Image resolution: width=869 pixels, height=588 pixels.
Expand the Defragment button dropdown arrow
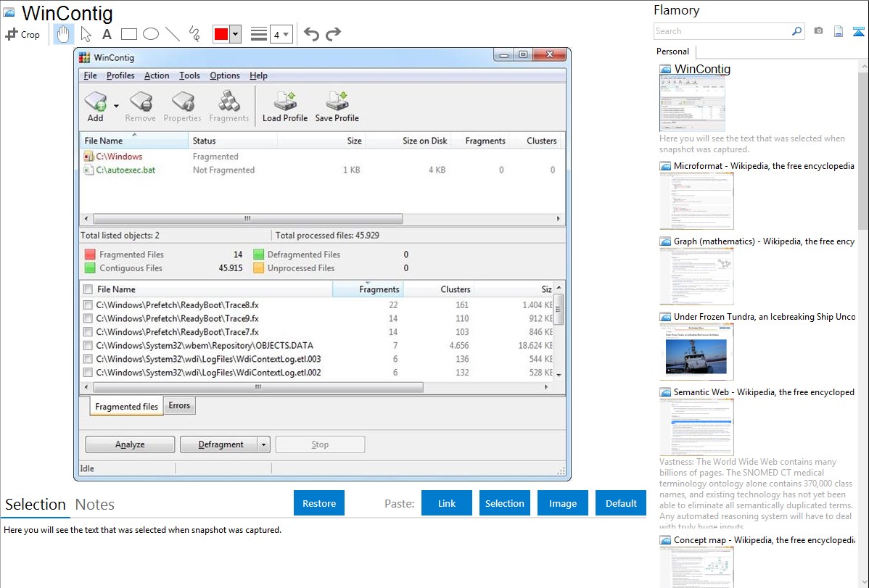[264, 444]
